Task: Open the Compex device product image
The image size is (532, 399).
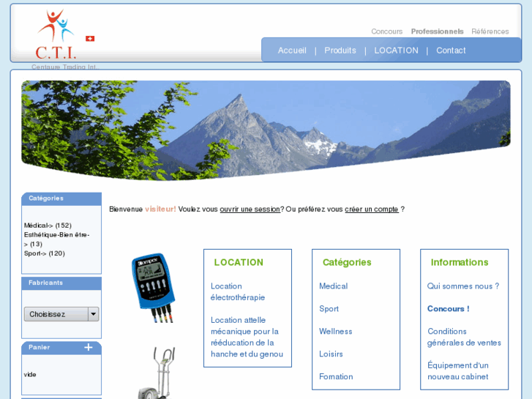Action: click(x=154, y=287)
